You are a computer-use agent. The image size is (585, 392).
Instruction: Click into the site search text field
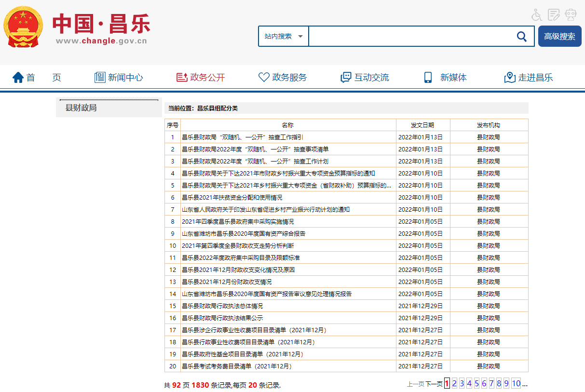pyautogui.click(x=410, y=36)
